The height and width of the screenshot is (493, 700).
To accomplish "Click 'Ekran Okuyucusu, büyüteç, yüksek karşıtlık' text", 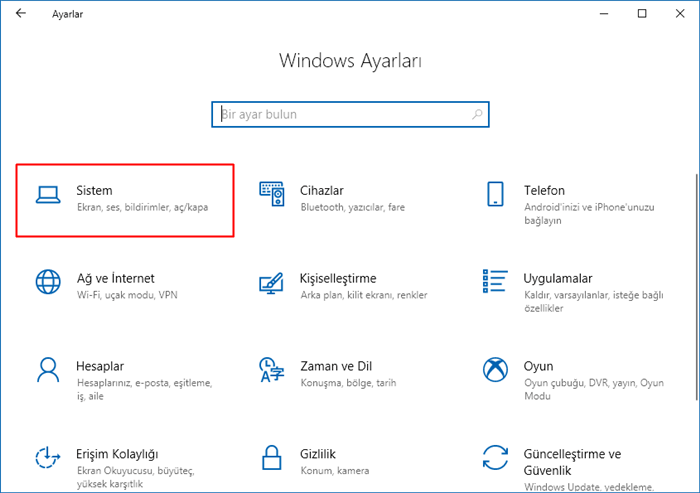I will [x=136, y=477].
